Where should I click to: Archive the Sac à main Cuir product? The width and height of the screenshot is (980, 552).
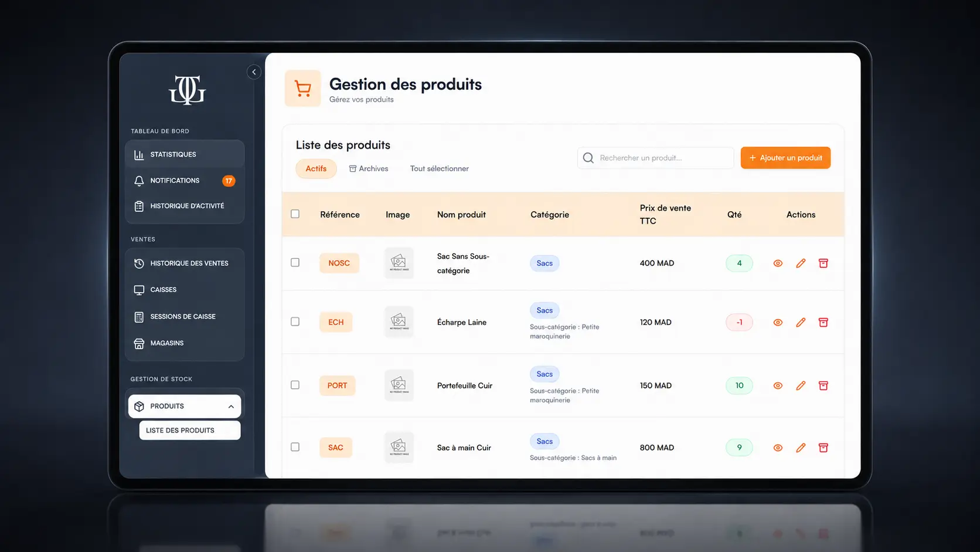(824, 448)
